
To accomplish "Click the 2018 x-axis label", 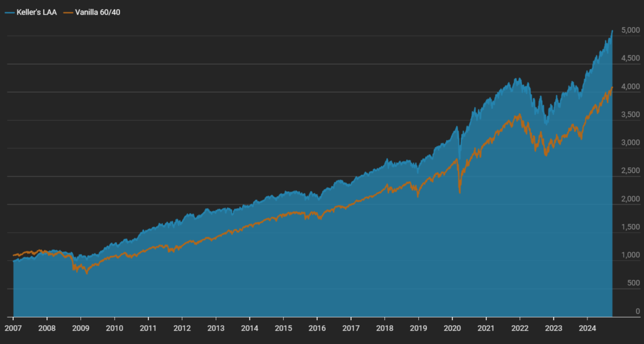I will pos(384,328).
